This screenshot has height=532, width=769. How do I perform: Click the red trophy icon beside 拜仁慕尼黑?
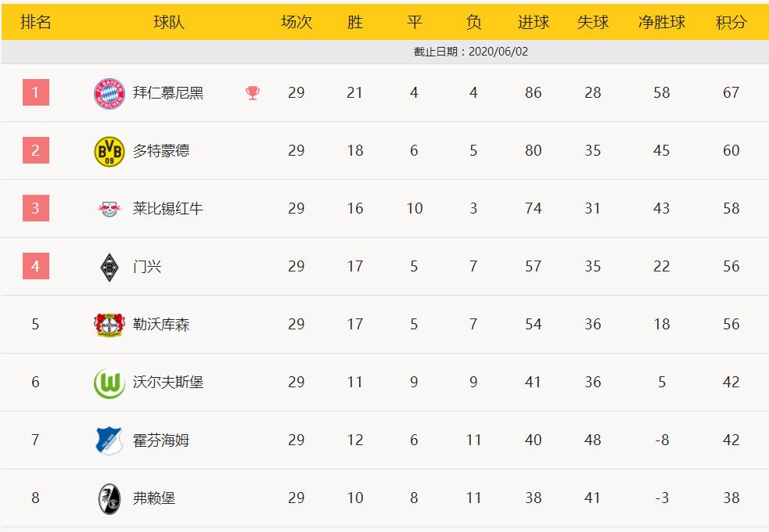[x=253, y=92]
